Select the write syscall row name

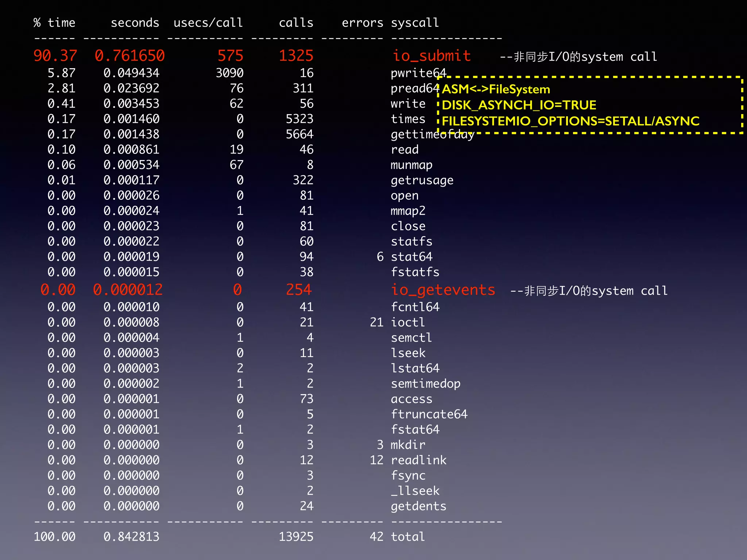[408, 104]
